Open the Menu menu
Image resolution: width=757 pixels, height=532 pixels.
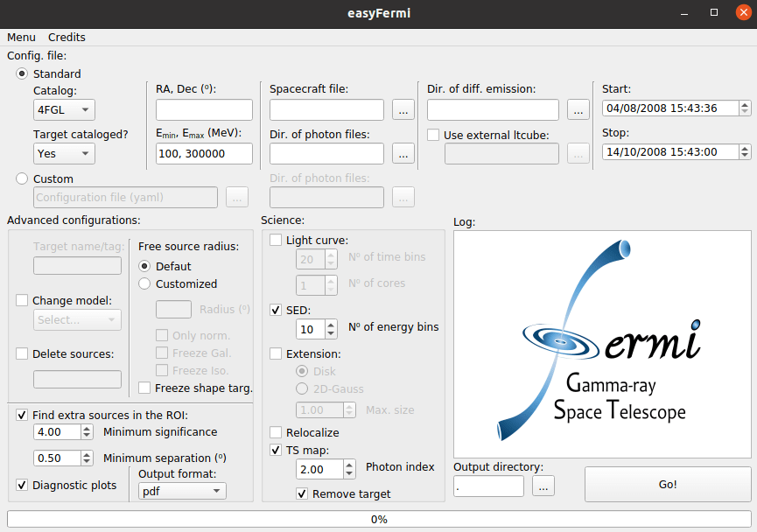pyautogui.click(x=22, y=38)
